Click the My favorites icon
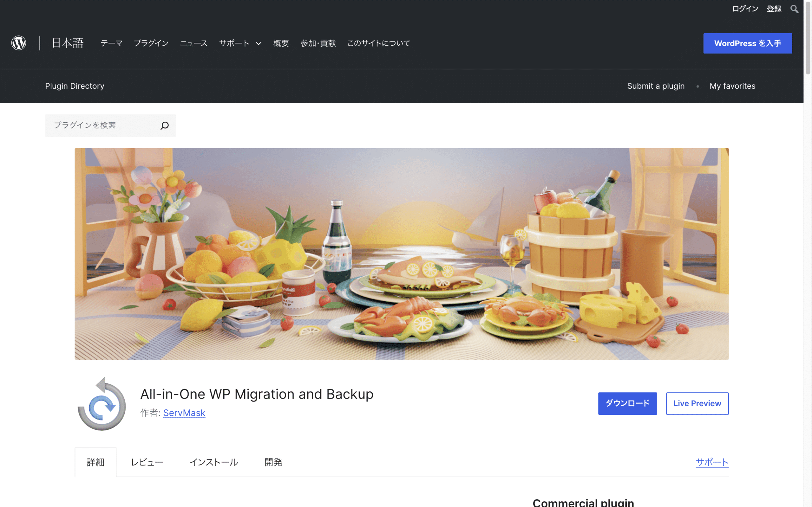 [x=732, y=86]
